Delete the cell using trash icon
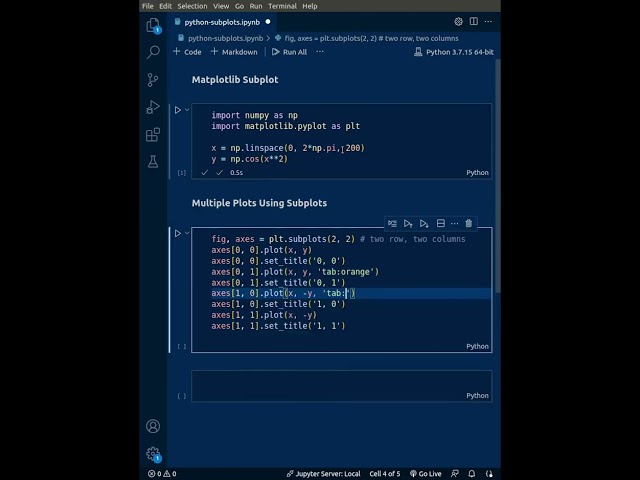Viewport: 640px width, 480px height. point(469,223)
